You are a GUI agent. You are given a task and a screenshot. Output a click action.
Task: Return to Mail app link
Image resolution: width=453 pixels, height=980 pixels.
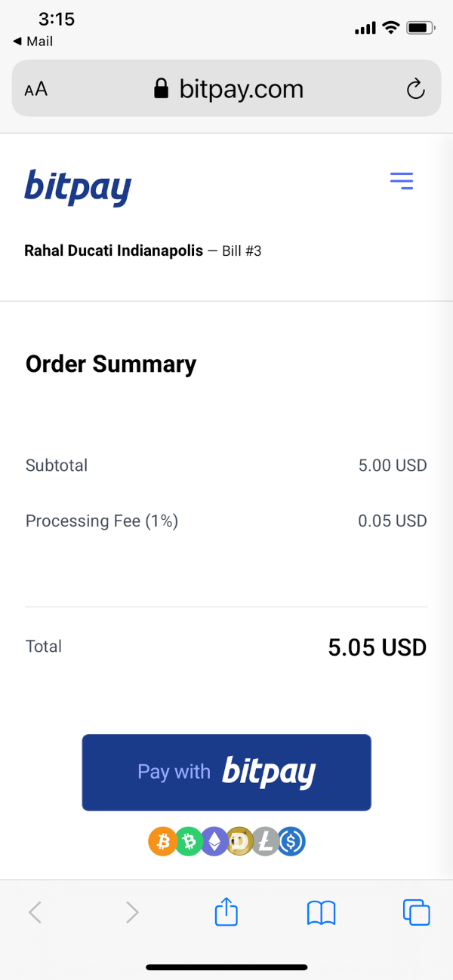(x=32, y=41)
